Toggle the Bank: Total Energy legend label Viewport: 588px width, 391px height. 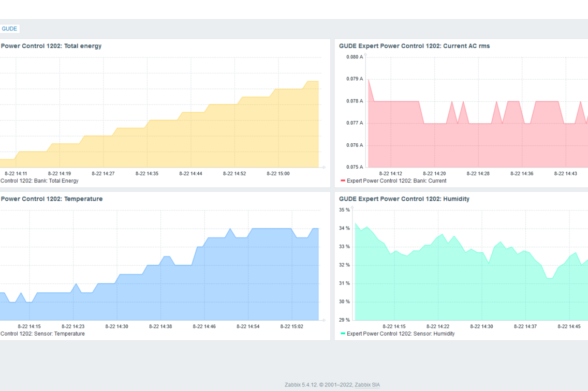point(39,181)
